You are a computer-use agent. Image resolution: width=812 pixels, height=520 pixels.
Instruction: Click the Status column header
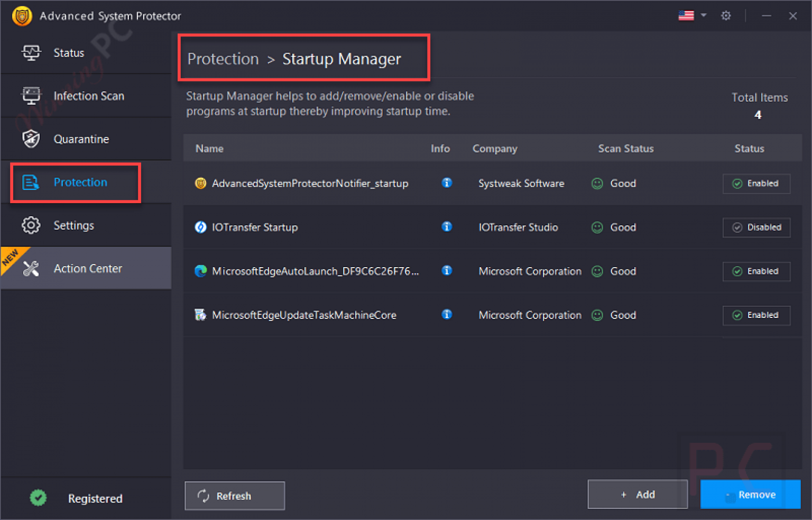pyautogui.click(x=749, y=149)
